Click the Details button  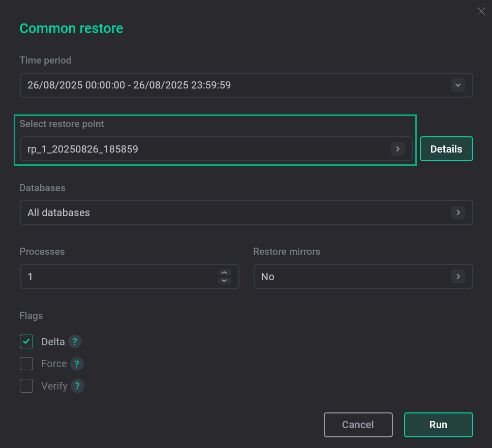tap(446, 149)
